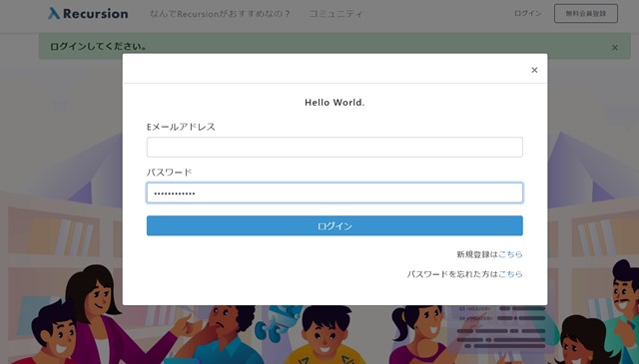Close the login modal dialog
This screenshot has height=364, width=639.
click(534, 70)
